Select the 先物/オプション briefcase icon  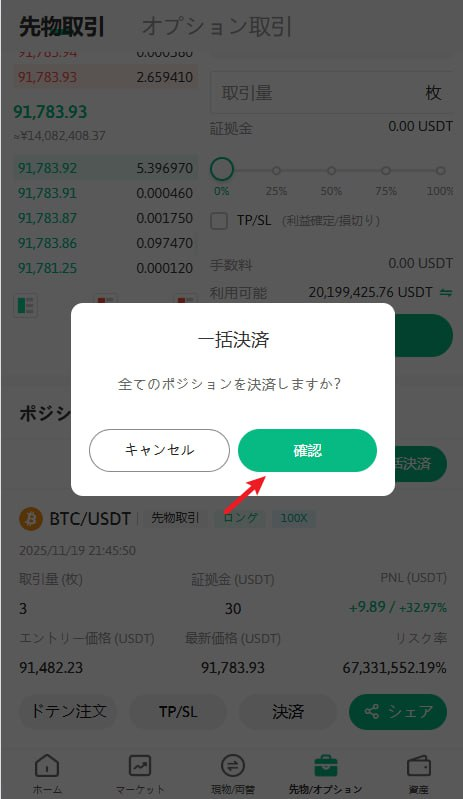325,766
